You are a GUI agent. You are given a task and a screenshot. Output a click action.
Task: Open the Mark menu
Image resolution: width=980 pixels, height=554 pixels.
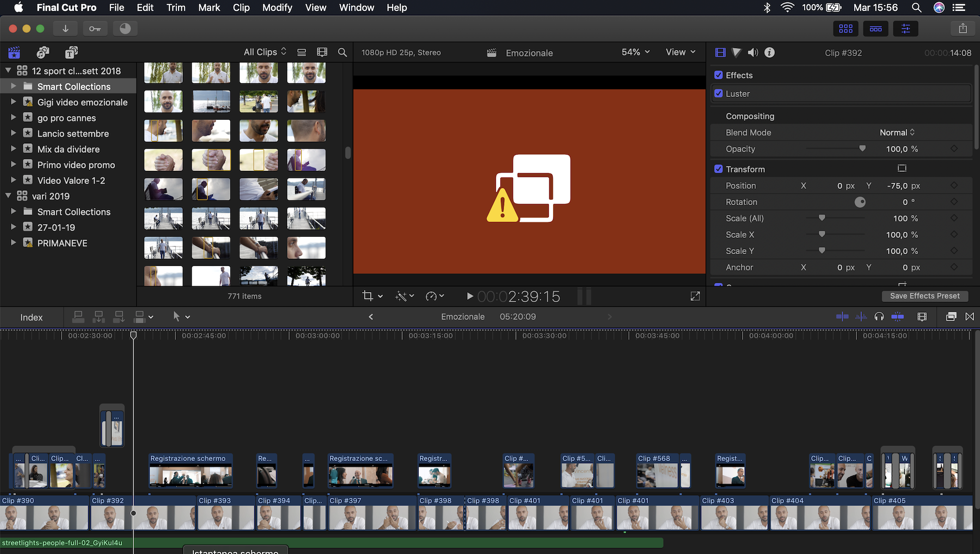click(209, 8)
